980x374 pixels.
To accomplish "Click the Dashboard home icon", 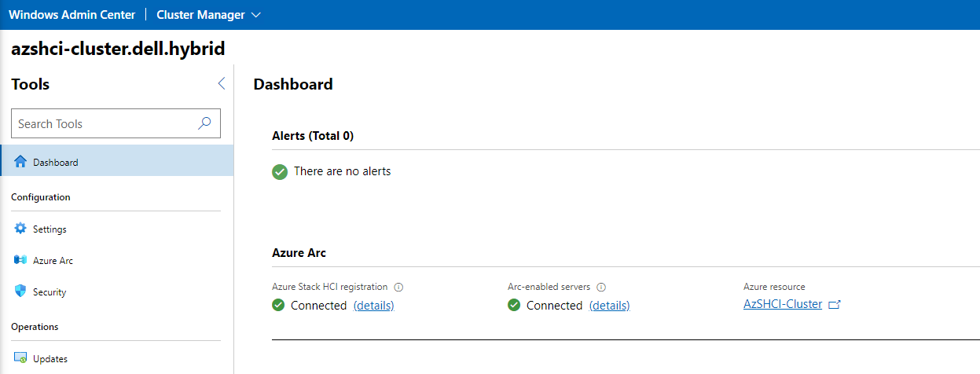I will [x=20, y=162].
